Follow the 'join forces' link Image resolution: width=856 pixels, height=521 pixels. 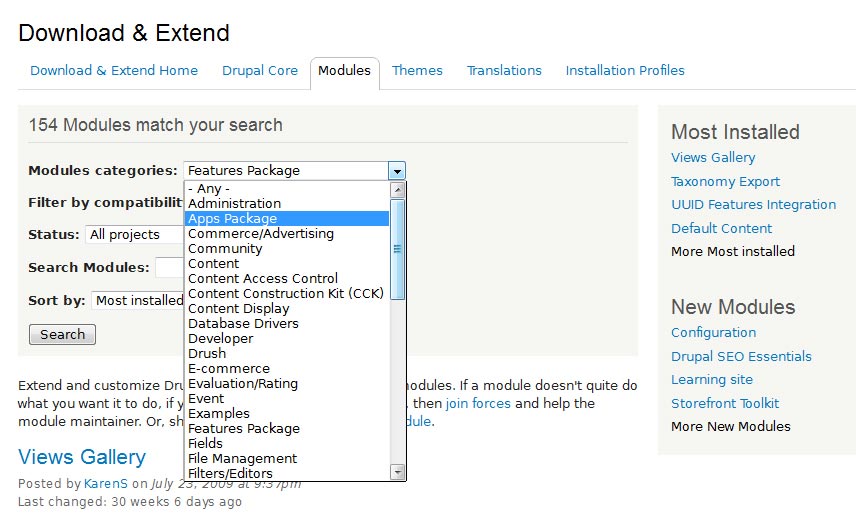click(478, 404)
